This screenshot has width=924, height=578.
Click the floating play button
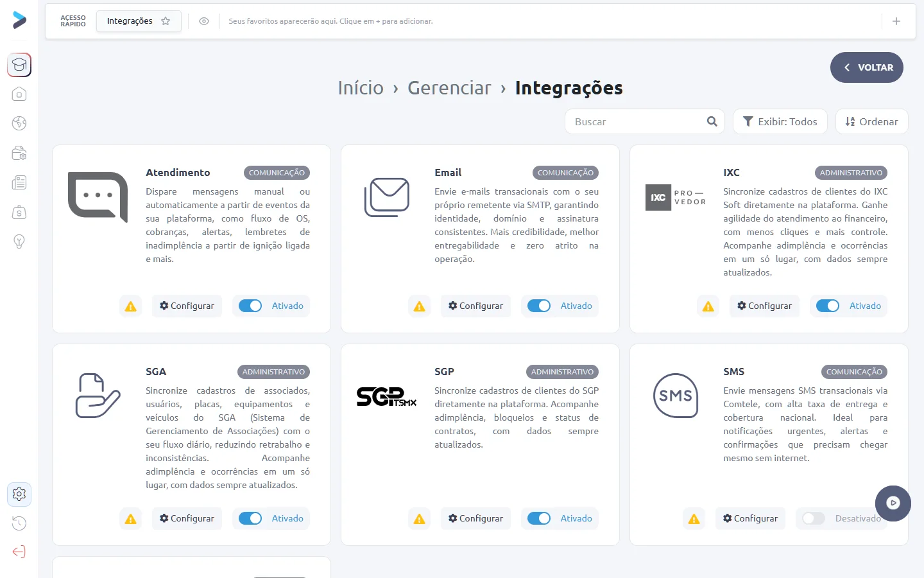893,503
